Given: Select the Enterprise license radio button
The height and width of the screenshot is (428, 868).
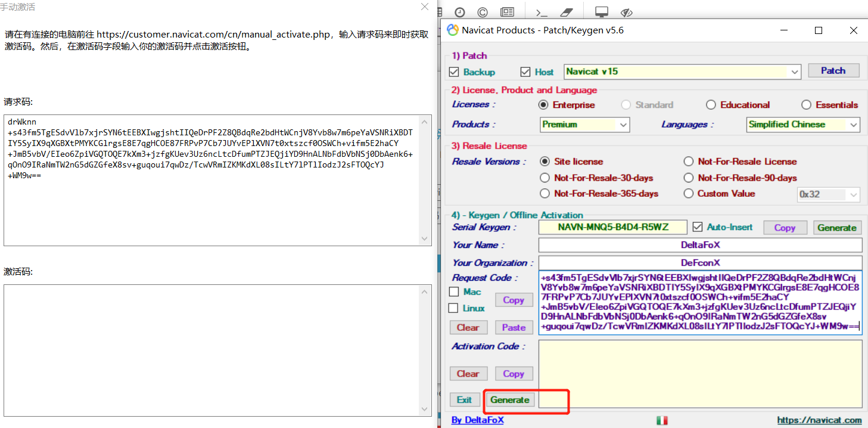Looking at the screenshot, I should [x=543, y=105].
